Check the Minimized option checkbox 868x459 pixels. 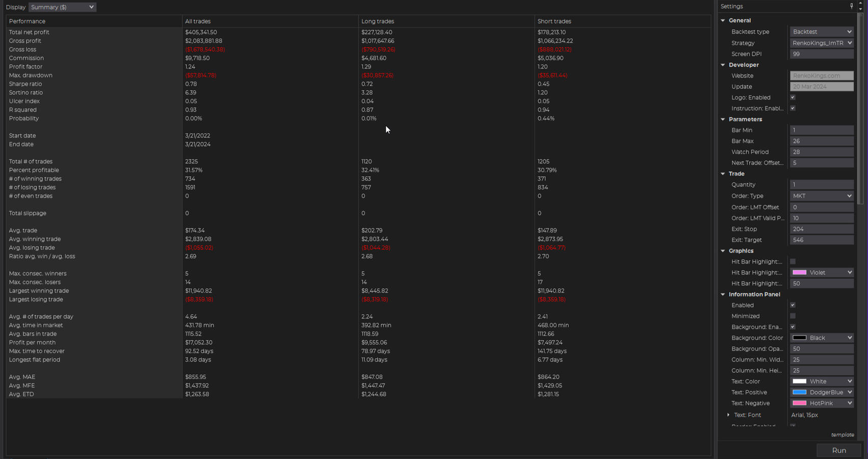coord(793,316)
